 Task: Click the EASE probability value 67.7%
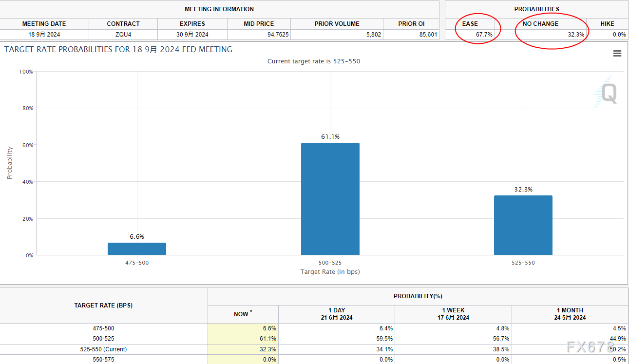coord(484,35)
